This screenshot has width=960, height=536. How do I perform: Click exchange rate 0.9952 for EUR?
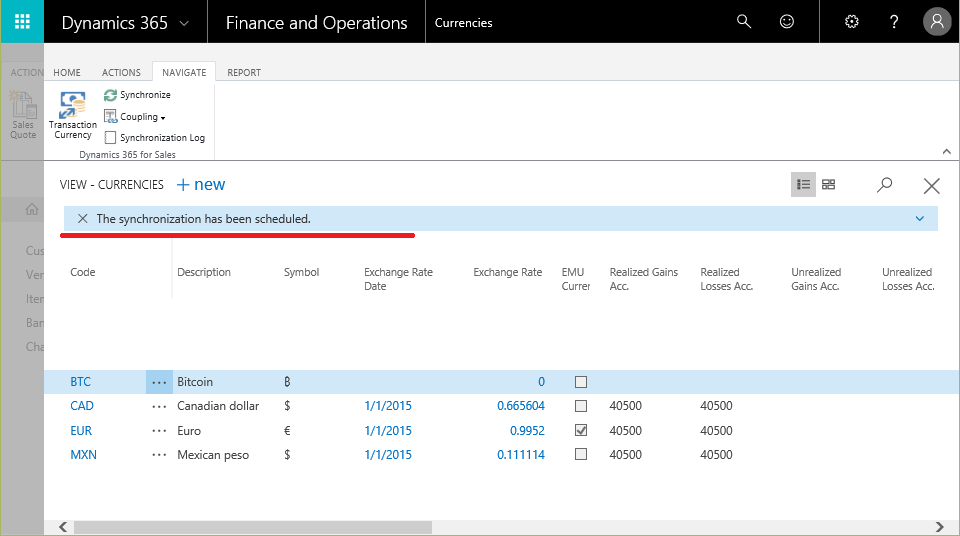(527, 431)
